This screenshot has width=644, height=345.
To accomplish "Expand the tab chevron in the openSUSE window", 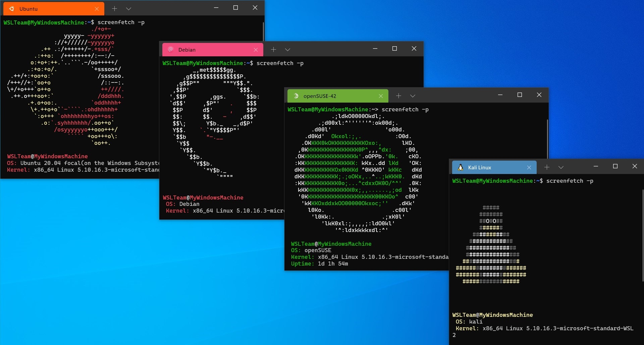I will pos(413,96).
